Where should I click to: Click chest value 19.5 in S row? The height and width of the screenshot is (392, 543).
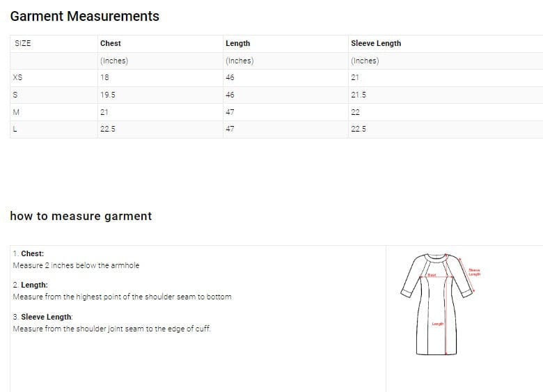[108, 95]
